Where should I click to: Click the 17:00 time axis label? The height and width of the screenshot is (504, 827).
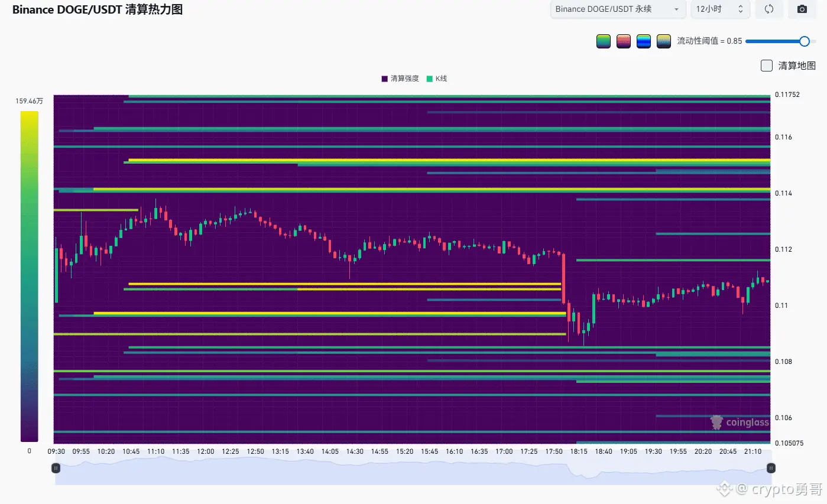click(504, 451)
